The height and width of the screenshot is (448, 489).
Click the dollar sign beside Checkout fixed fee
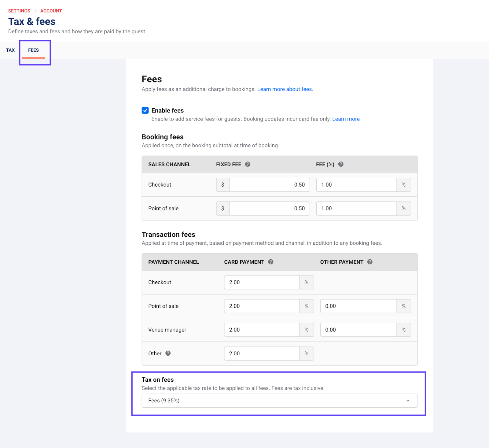tap(223, 185)
